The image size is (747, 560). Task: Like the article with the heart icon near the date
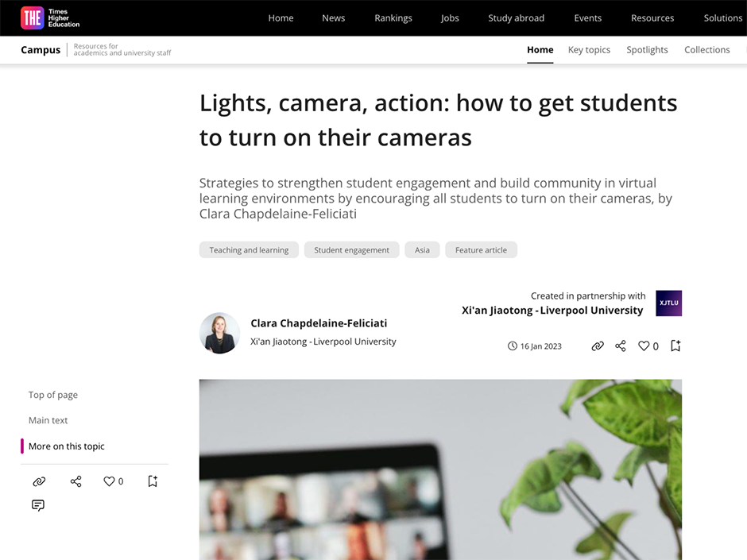click(644, 346)
